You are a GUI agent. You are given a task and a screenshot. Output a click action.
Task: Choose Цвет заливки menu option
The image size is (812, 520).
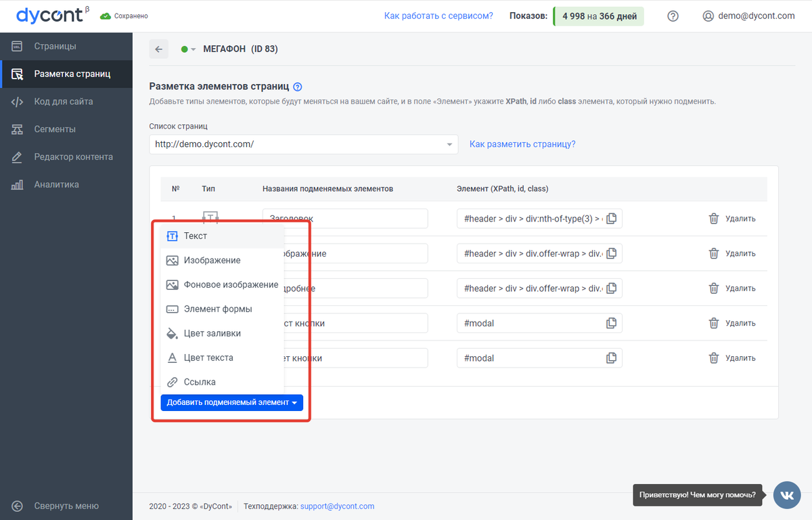(212, 333)
